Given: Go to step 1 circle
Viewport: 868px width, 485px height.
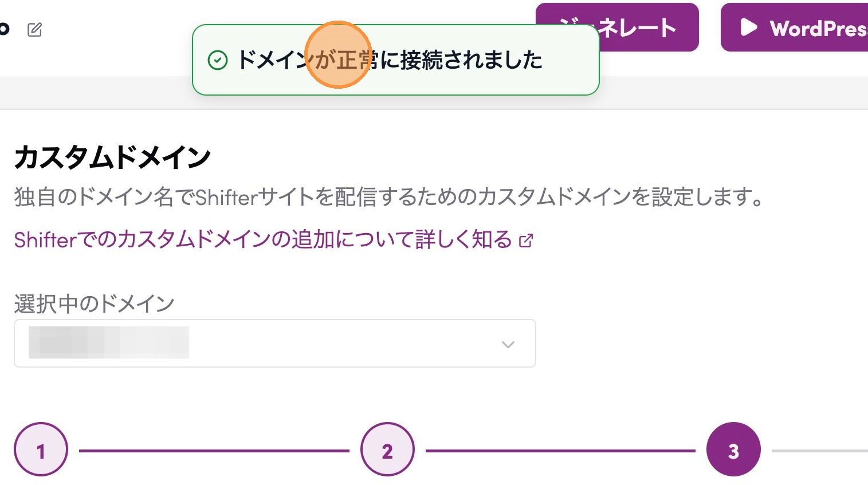Looking at the screenshot, I should (x=41, y=449).
